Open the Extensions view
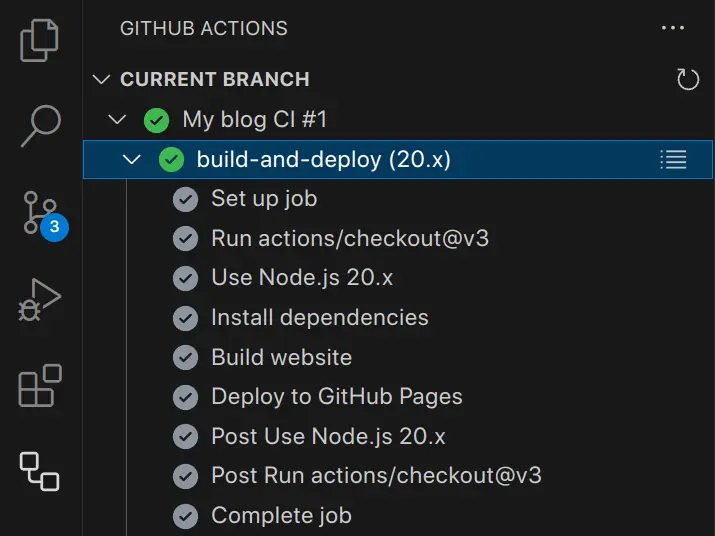Screen dimensions: 715x536 click(x=40, y=385)
